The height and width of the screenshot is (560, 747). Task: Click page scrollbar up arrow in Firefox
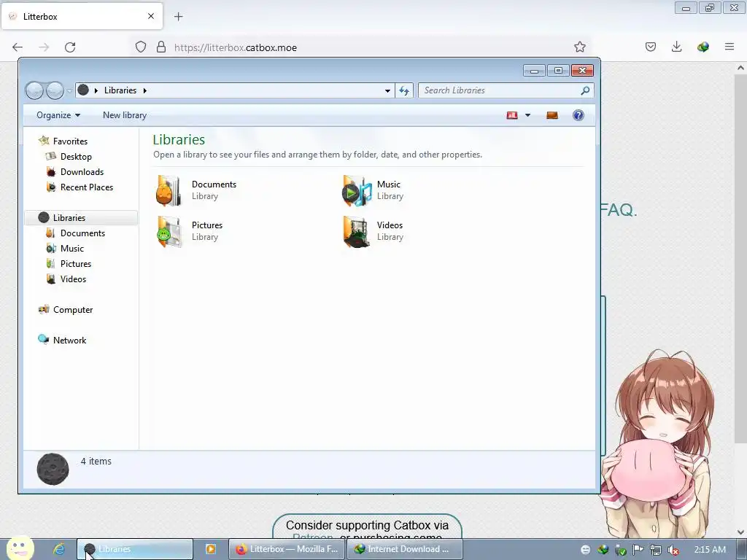pos(740,68)
